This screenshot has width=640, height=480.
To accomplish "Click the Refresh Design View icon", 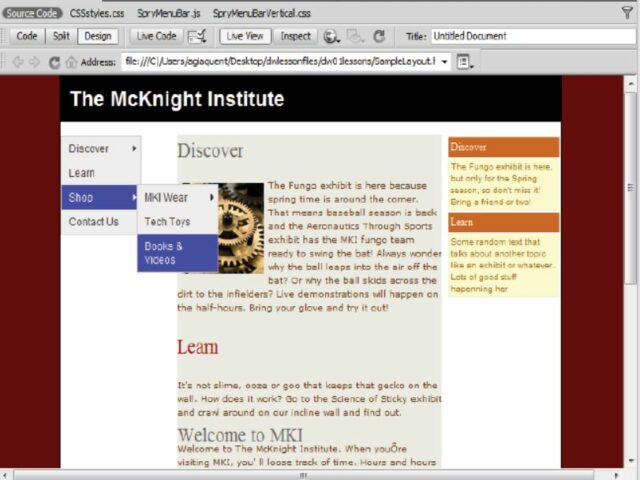I will pyautogui.click(x=379, y=36).
